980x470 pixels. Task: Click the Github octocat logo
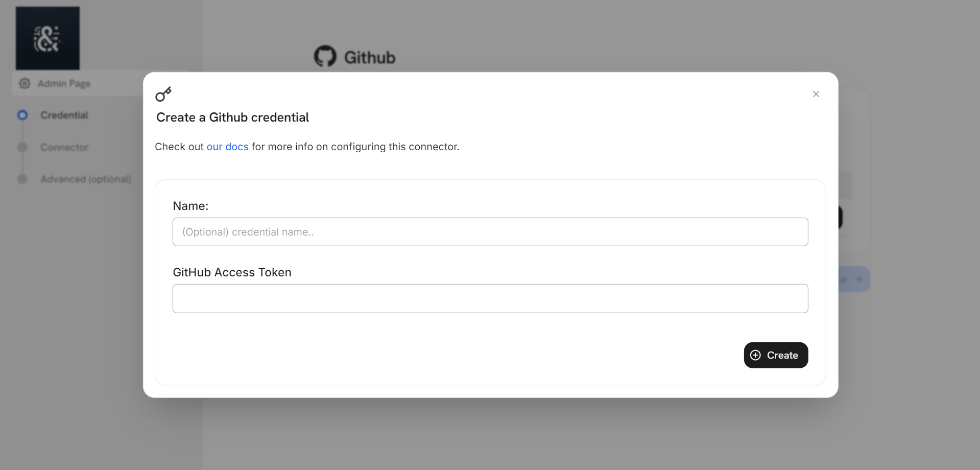pos(325,57)
